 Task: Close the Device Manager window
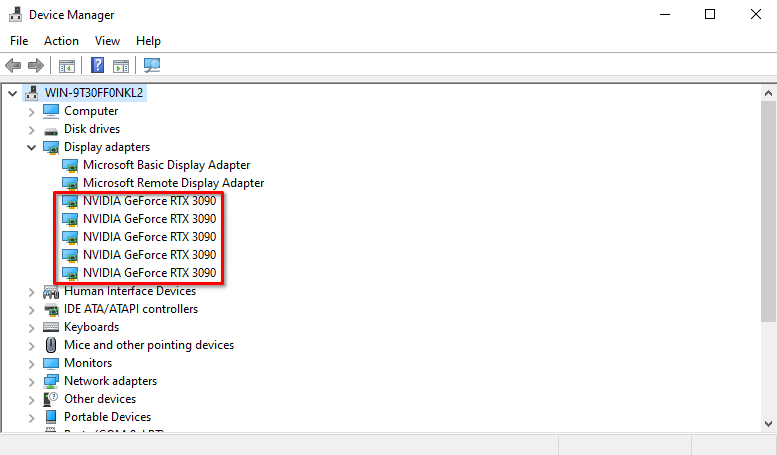pyautogui.click(x=756, y=14)
